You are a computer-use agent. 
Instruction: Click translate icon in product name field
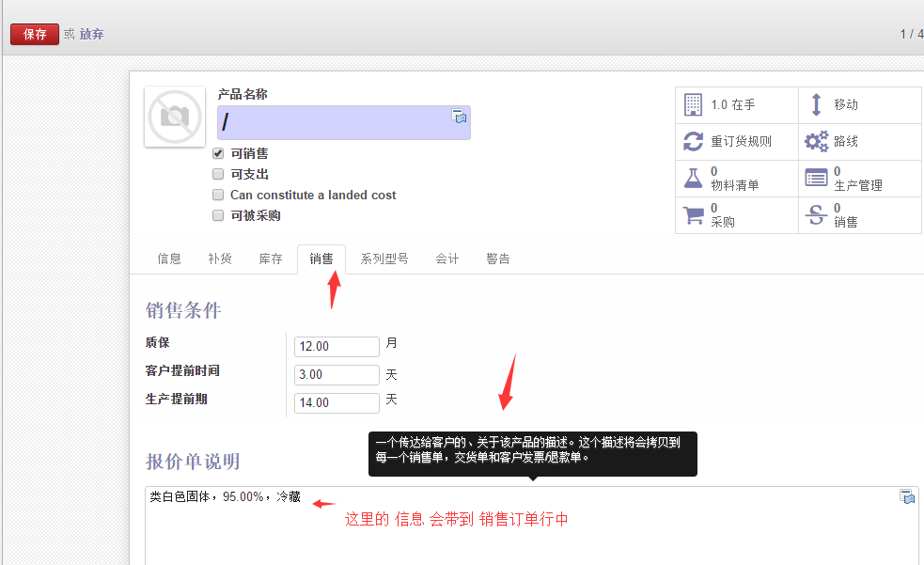tap(459, 117)
